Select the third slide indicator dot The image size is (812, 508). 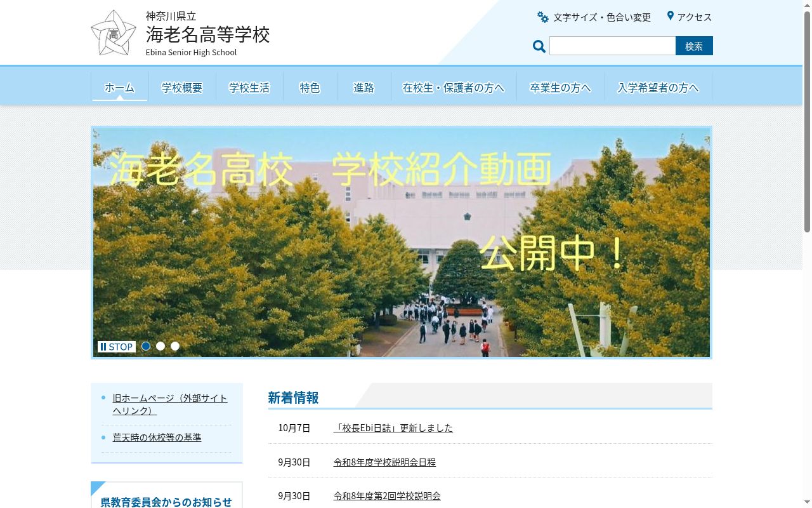(175, 346)
